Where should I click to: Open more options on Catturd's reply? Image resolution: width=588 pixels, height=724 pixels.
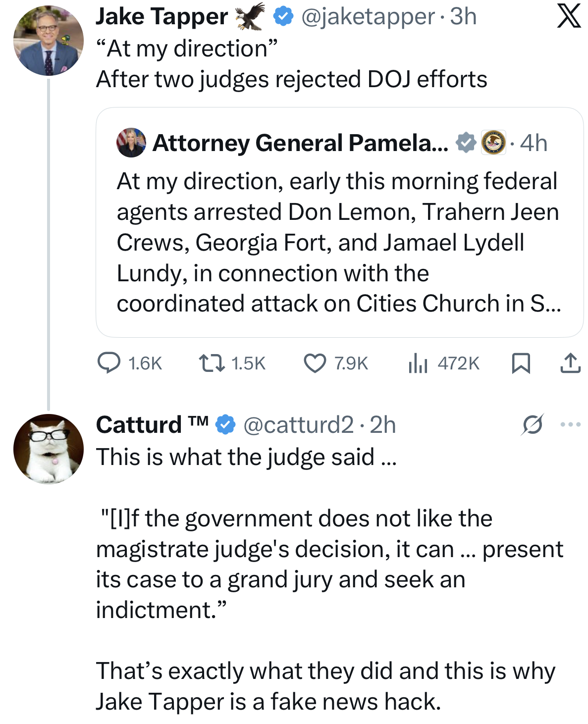[570, 424]
